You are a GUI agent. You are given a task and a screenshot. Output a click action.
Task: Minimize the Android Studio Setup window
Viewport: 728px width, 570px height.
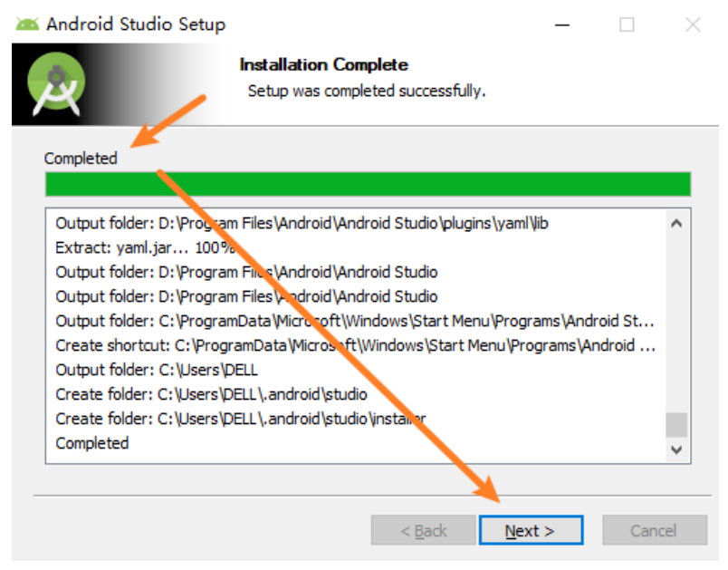561,24
